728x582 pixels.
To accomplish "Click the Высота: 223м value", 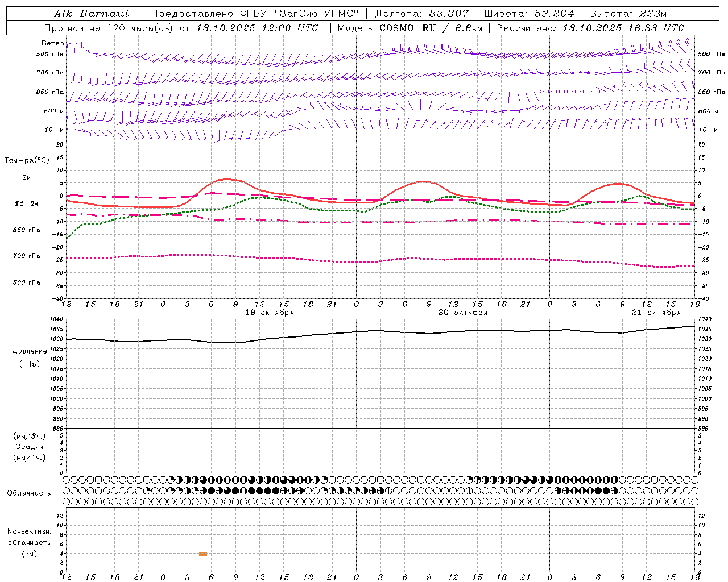I will pyautogui.click(x=628, y=14).
